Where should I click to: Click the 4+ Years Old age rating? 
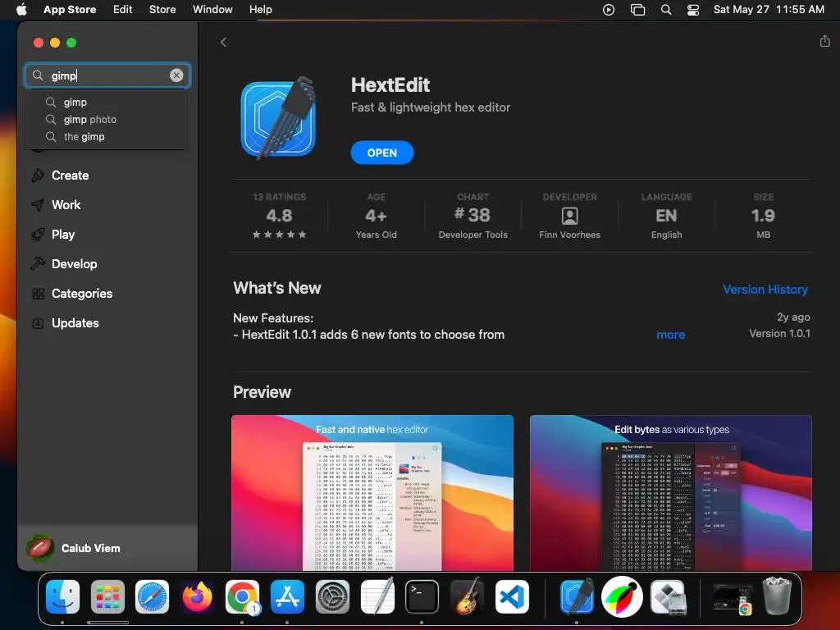coord(376,216)
